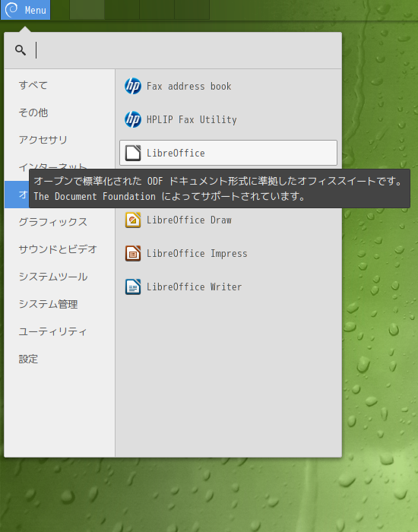Screen dimensions: 418x532
Task: Click the LibreOffice document icon
Action: 133,153
